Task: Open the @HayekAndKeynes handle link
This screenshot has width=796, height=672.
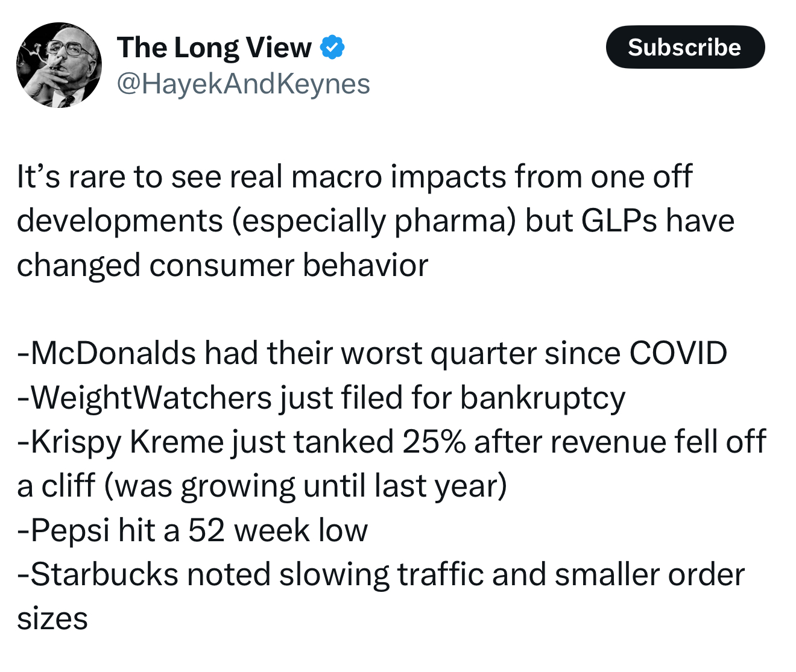Action: pyautogui.click(x=243, y=84)
